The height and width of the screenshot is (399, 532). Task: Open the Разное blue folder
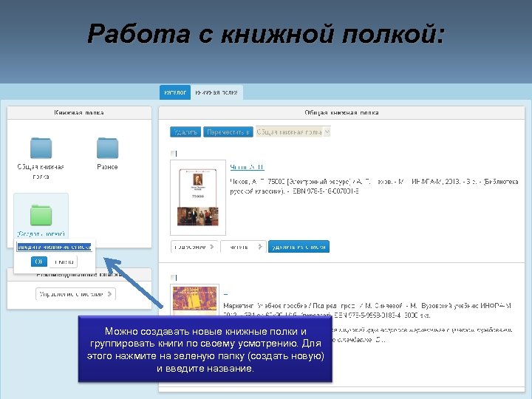[107, 149]
